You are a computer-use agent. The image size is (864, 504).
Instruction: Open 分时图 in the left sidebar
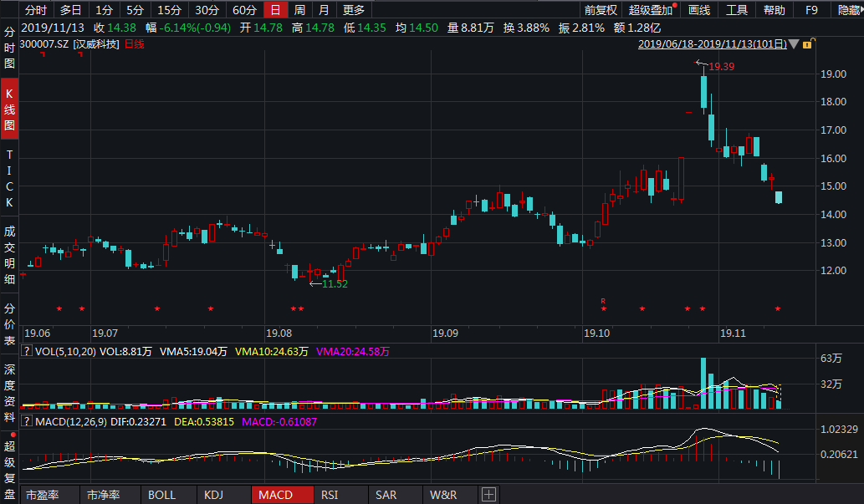tap(9, 48)
